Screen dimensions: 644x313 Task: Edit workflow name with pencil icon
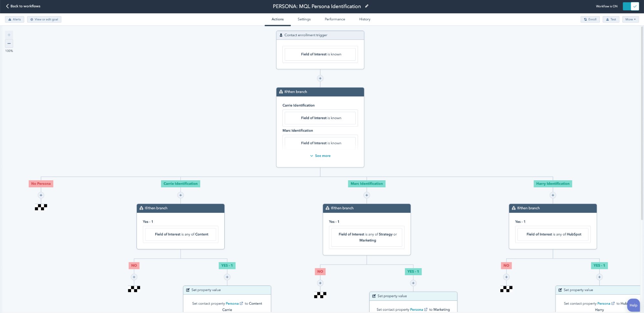click(367, 6)
